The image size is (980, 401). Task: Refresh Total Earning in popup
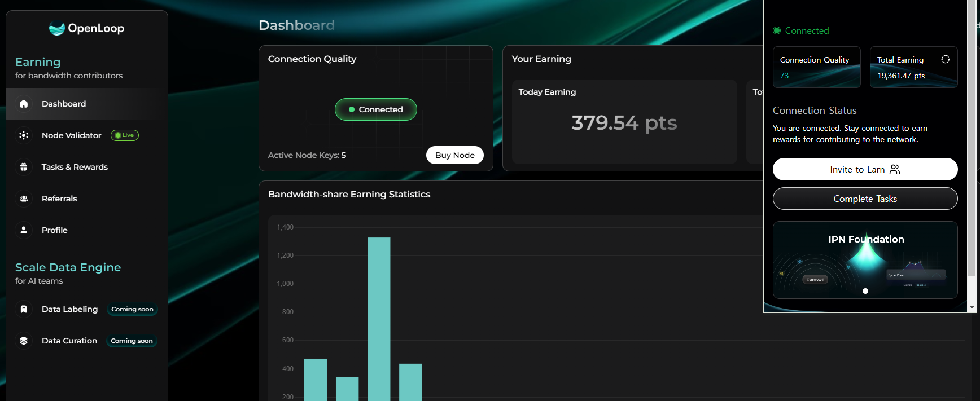tap(946, 59)
